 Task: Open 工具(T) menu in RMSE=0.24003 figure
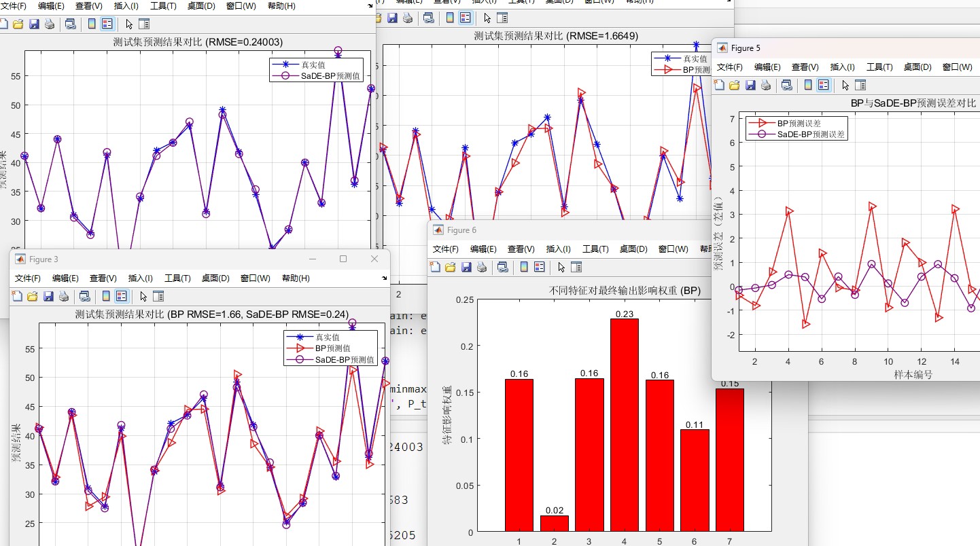coord(162,6)
